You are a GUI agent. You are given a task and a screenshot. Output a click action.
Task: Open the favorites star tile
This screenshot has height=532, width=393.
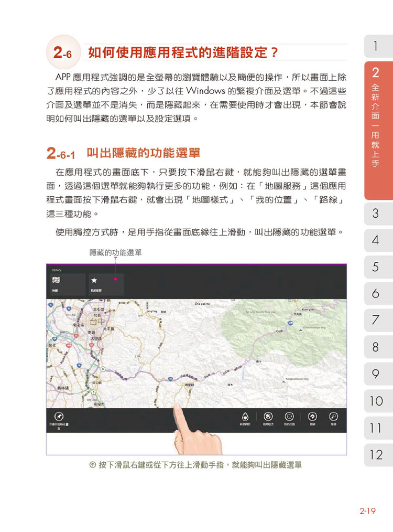tap(106, 284)
